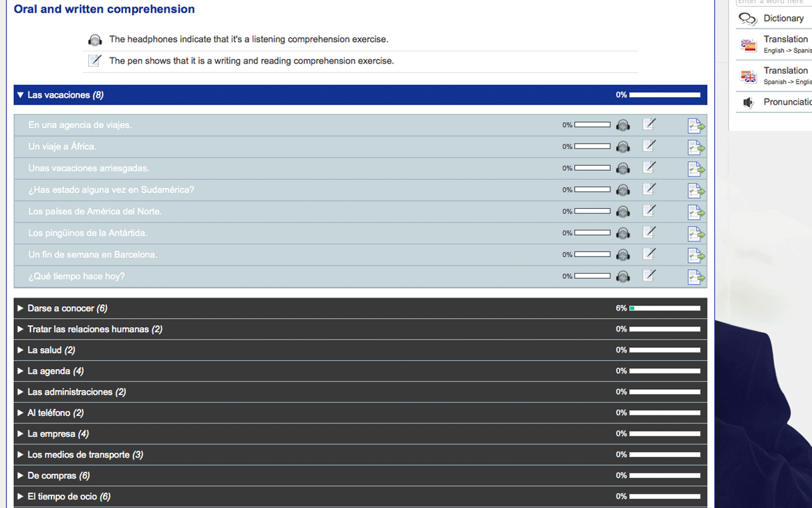Viewport: 812px width, 508px height.
Task: Open lesson '¿Qué tiempo hace hoy?'
Action: coord(77,276)
